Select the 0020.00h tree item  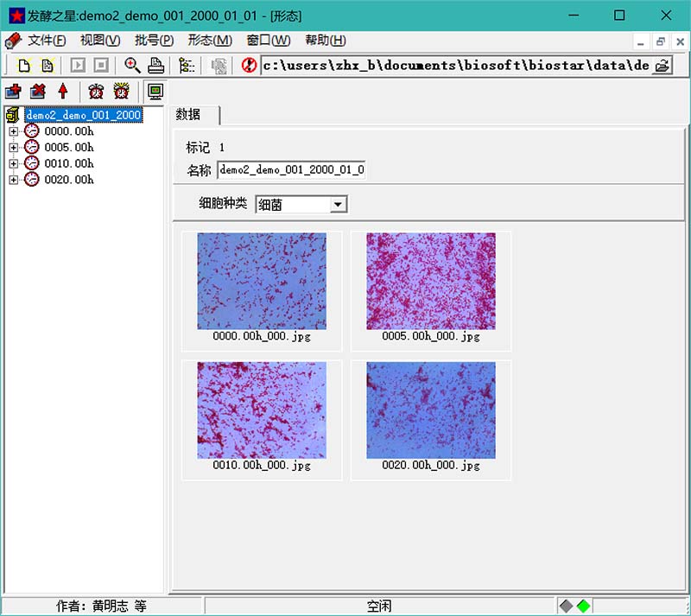pyautogui.click(x=68, y=180)
